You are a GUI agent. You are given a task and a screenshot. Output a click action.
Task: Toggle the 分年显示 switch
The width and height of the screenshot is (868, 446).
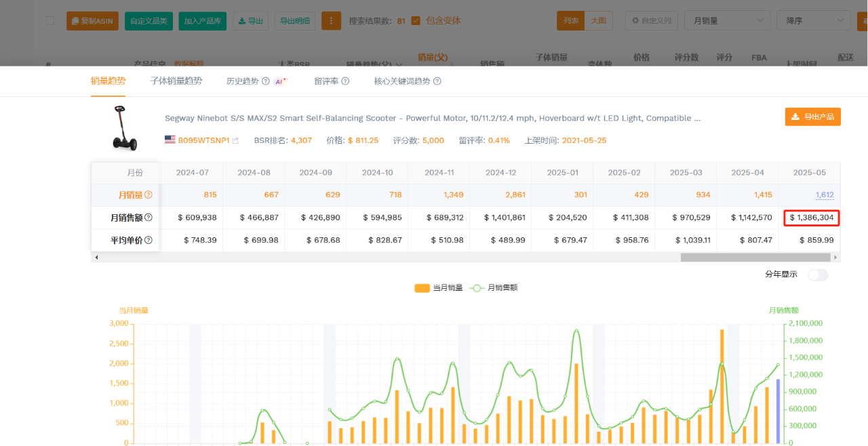(818, 275)
